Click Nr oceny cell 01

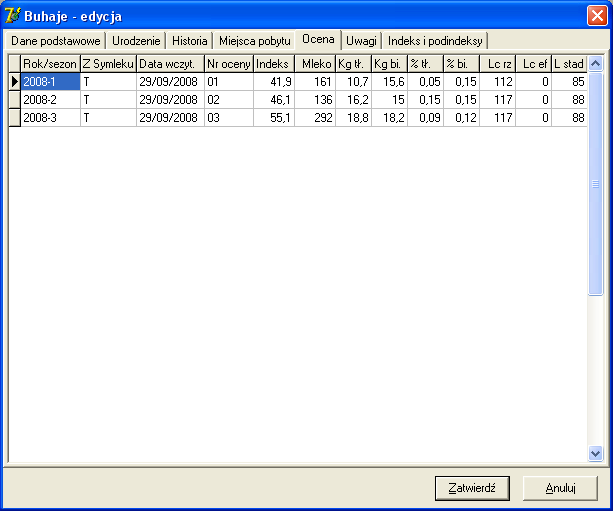point(229,82)
